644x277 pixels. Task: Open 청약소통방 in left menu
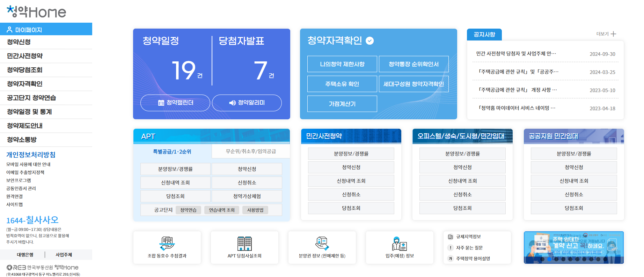pyautogui.click(x=46, y=140)
